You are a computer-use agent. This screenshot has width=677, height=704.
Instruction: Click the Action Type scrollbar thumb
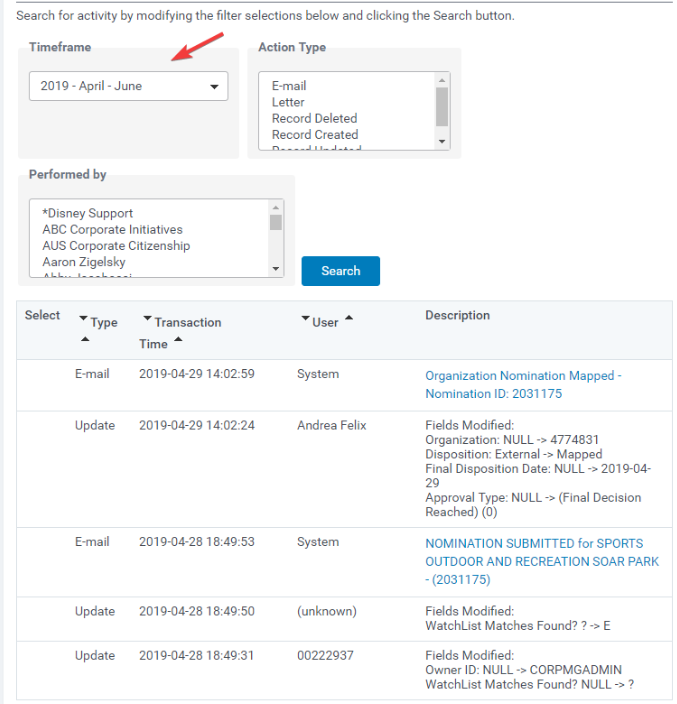pyautogui.click(x=442, y=107)
